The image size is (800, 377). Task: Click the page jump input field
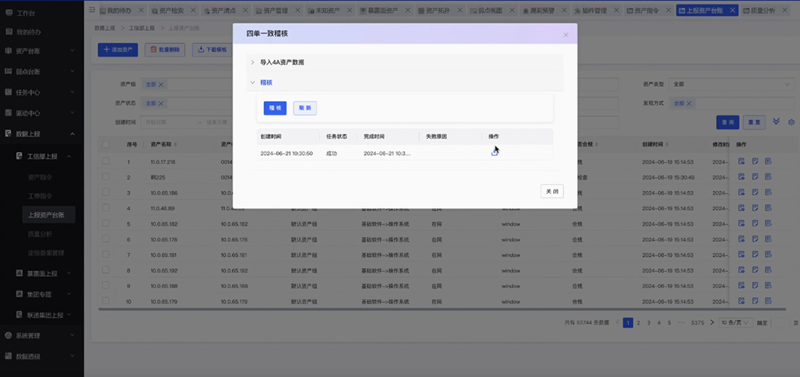click(x=780, y=322)
